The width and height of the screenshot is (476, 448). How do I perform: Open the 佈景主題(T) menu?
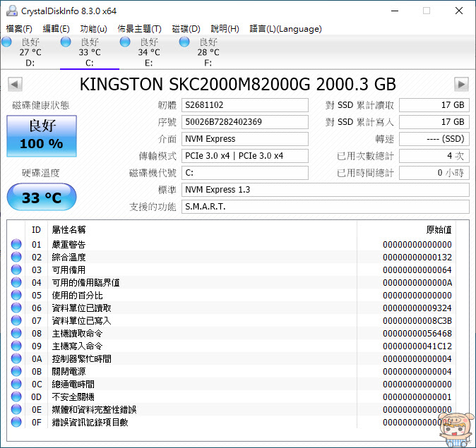pos(139,29)
